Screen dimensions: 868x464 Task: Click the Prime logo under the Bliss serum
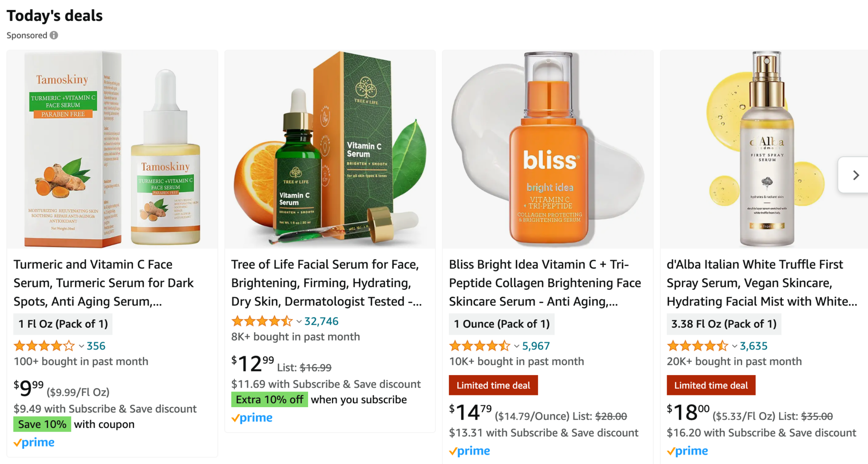click(x=470, y=451)
